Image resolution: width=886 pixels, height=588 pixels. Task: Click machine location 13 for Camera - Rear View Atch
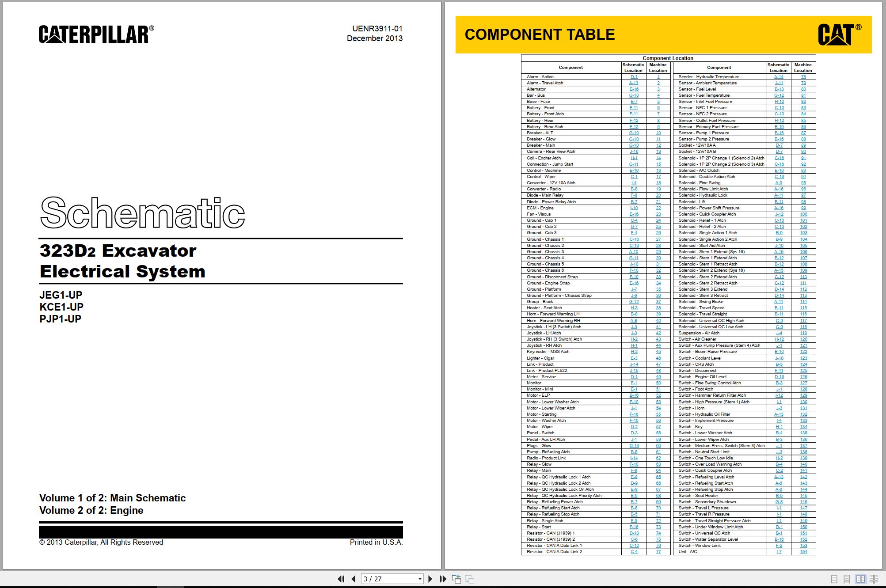tap(658, 152)
